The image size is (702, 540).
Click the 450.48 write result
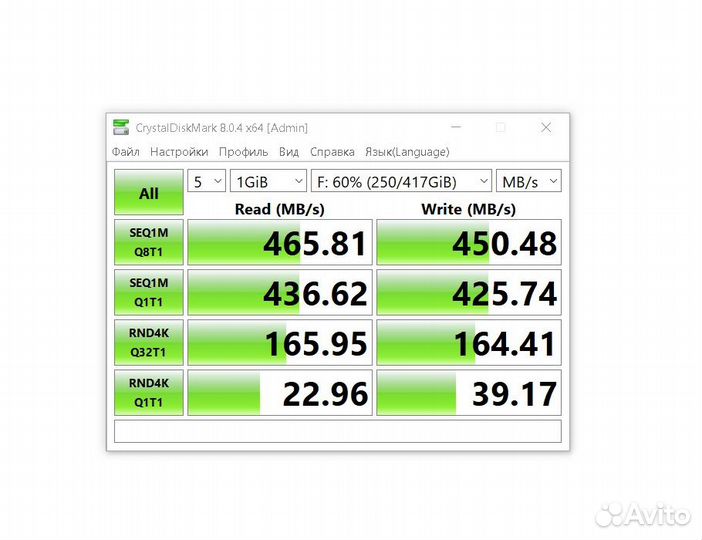point(469,242)
